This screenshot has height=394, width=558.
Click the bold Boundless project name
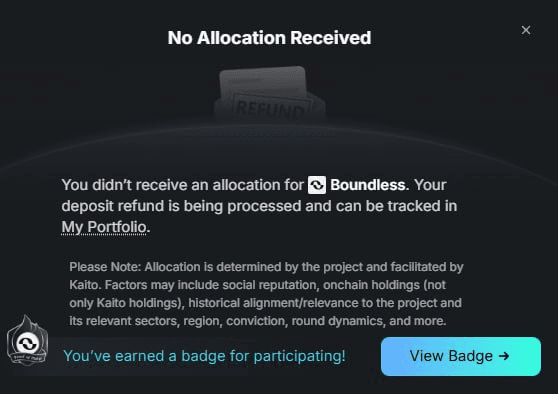(367, 185)
